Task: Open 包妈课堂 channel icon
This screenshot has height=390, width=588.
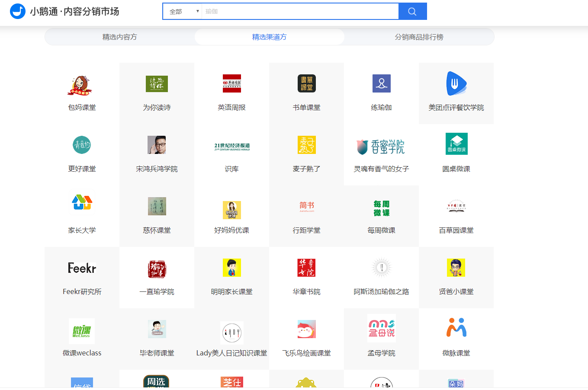Action: click(x=80, y=85)
